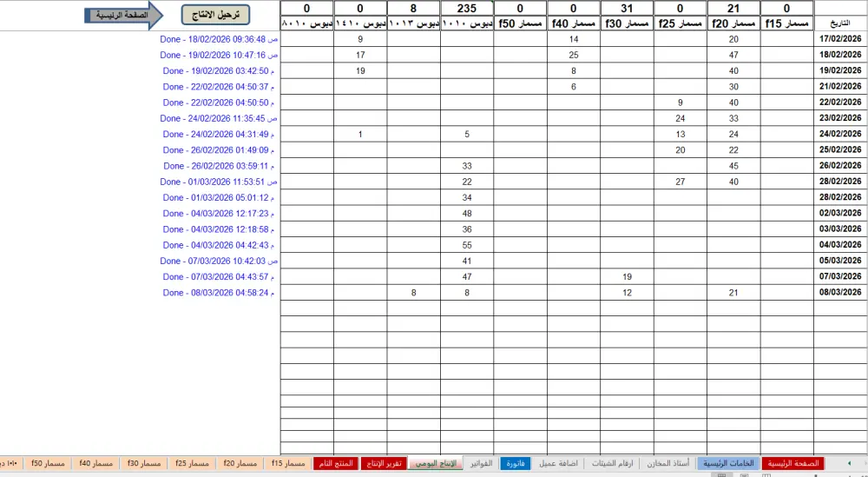
Task: Select the مسمار f40 column header cell
Action: 574,23
